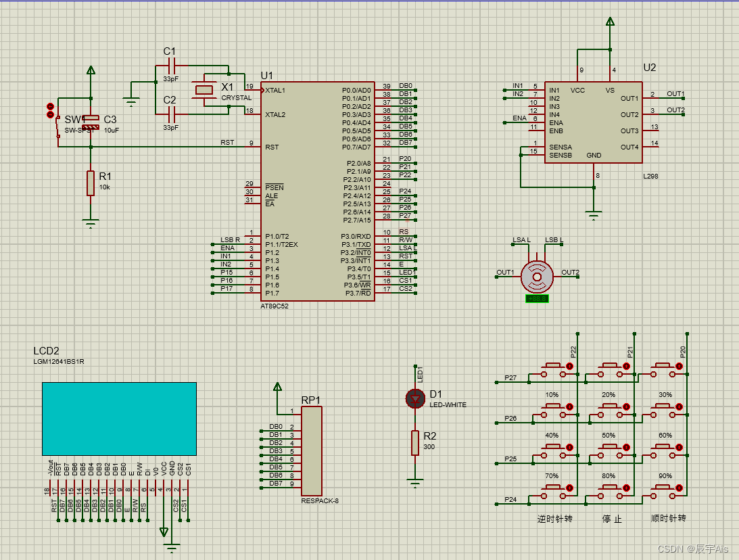The height and width of the screenshot is (560, 739).
Task: Click the LCD2 reference label
Action: (46, 351)
